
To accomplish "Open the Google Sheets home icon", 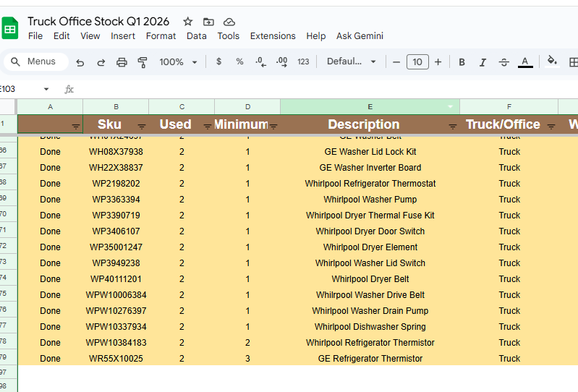I will tap(10, 29).
